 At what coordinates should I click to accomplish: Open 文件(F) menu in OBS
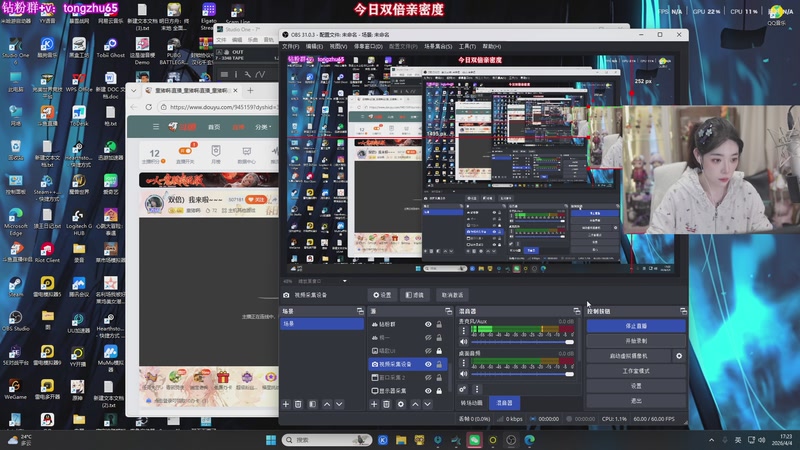[x=291, y=46]
